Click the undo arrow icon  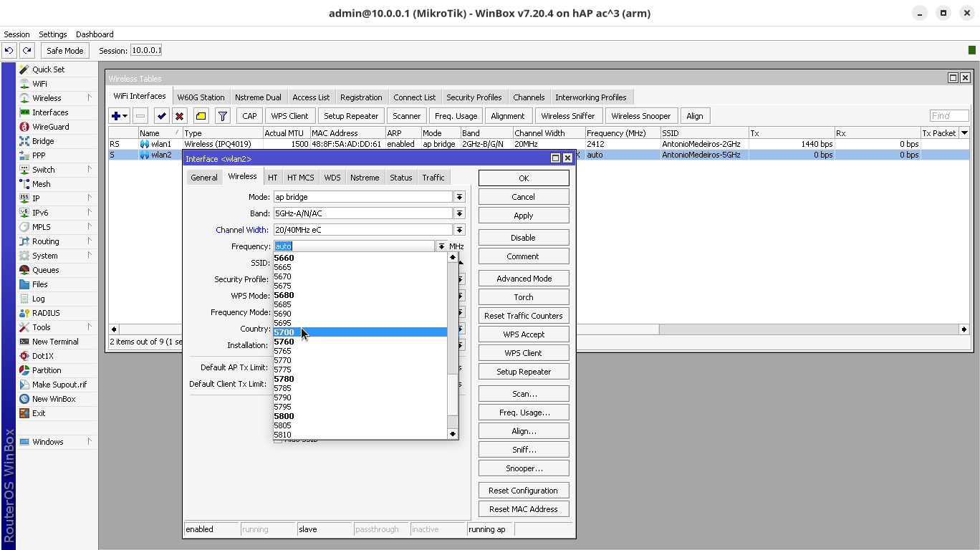point(9,51)
